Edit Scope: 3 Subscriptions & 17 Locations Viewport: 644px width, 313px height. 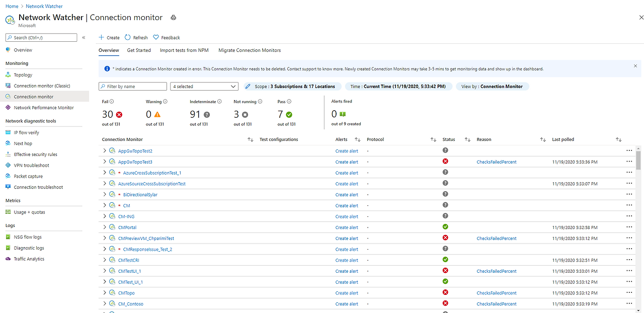tap(292, 87)
